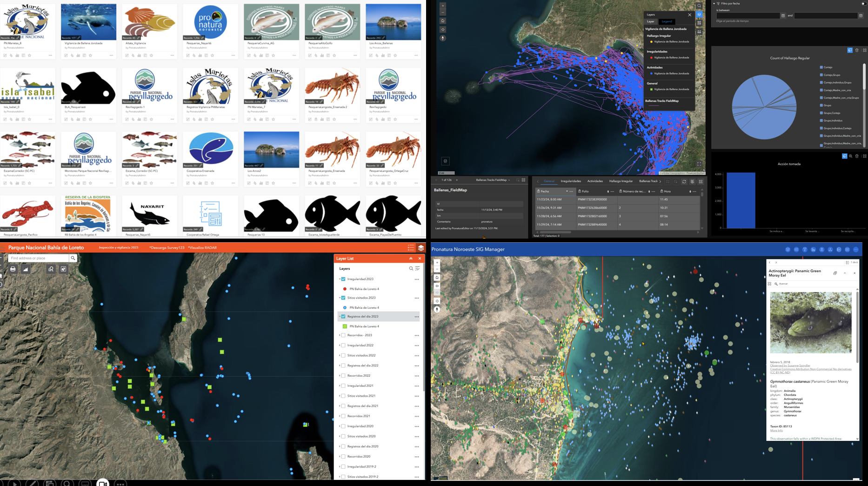Open the layer list icon in Loreto header

[421, 248]
